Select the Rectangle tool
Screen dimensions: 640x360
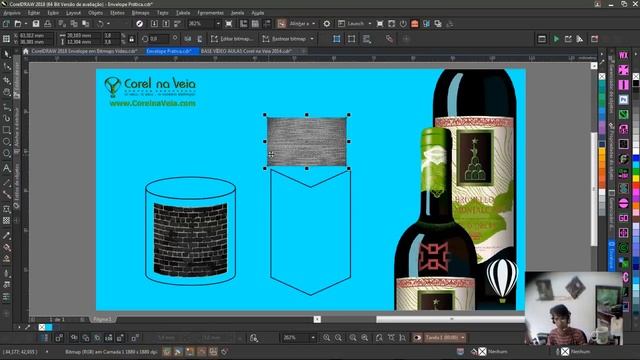tap(7, 130)
